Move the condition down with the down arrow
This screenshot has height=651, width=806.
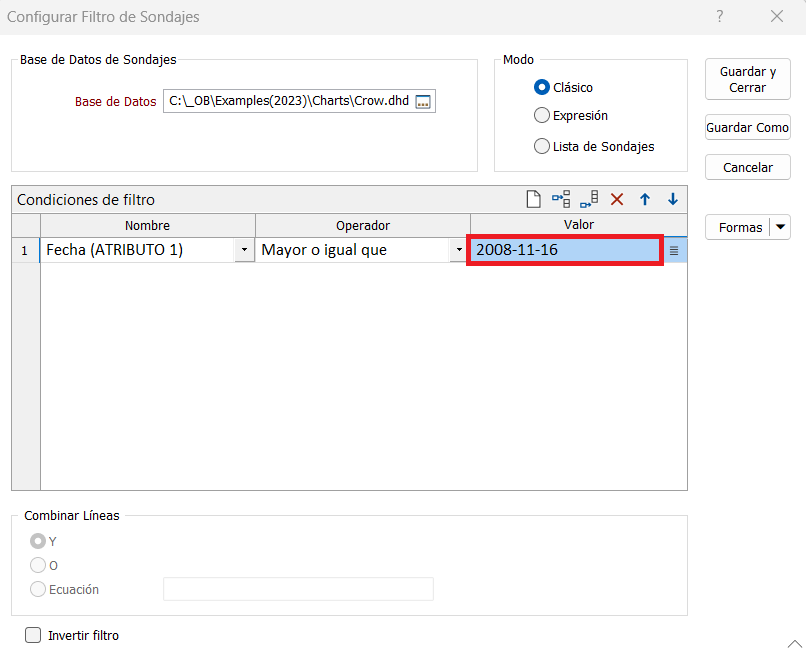673,199
